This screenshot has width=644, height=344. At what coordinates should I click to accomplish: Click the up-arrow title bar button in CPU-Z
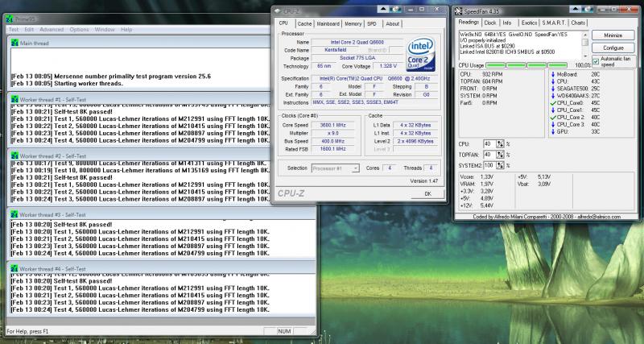point(383,9)
